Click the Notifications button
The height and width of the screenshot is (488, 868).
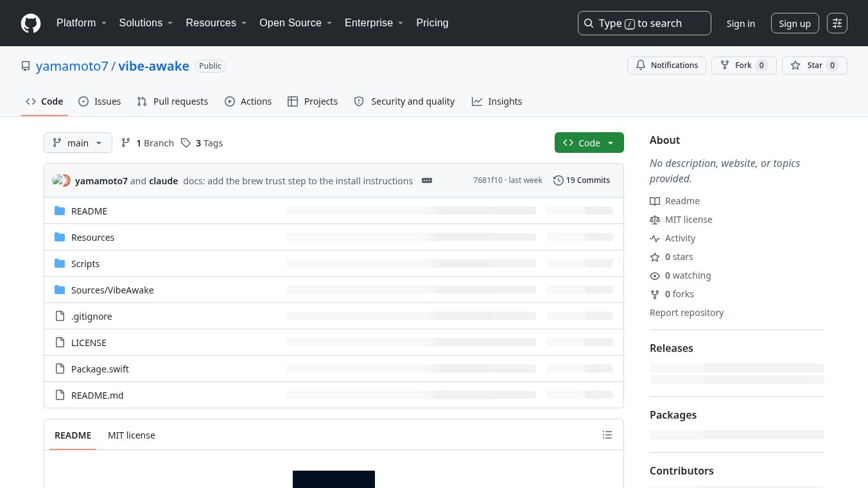click(666, 65)
